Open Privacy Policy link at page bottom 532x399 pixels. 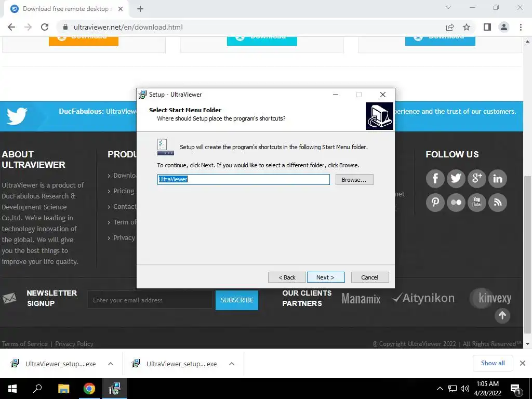[74, 344]
